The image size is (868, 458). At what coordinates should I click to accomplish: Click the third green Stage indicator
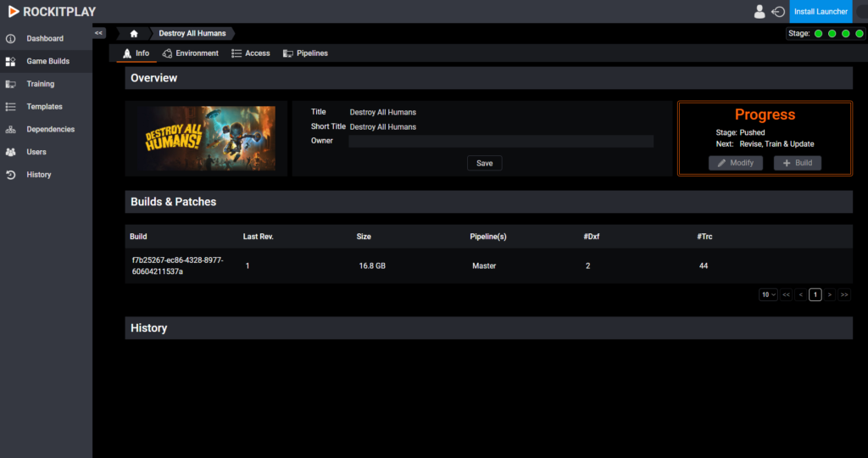846,34
